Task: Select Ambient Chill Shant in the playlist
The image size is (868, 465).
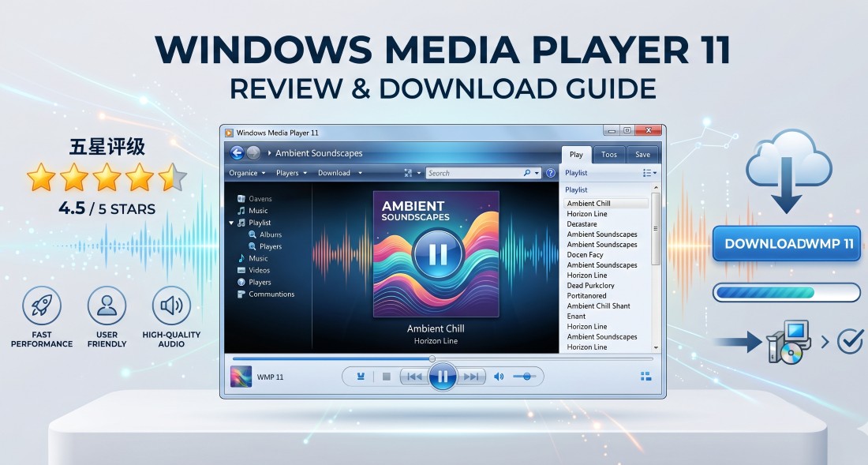Action: [598, 306]
